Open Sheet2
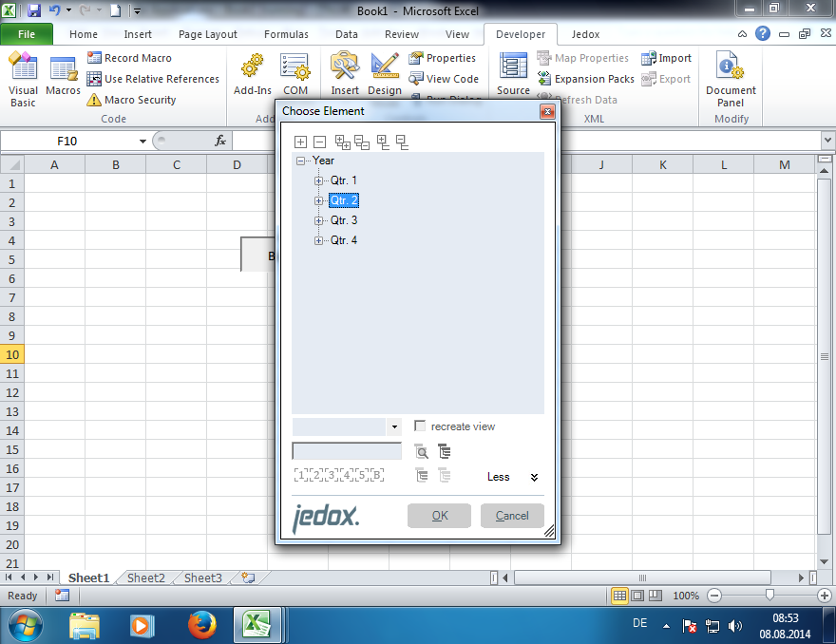836x644 pixels. point(145,578)
